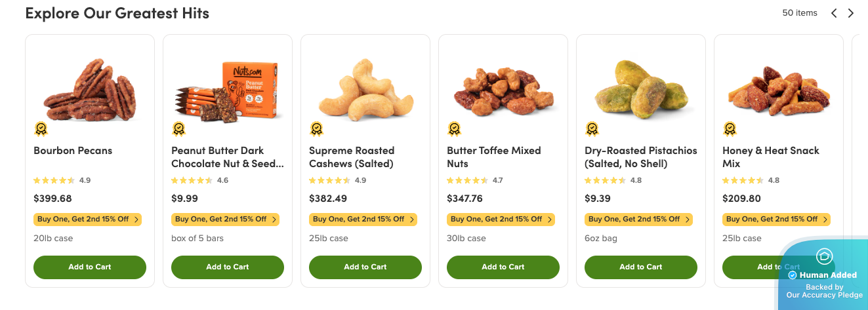The image size is (868, 310).
Task: Click the award badge on Bourbon Pecans
Action: click(x=41, y=129)
